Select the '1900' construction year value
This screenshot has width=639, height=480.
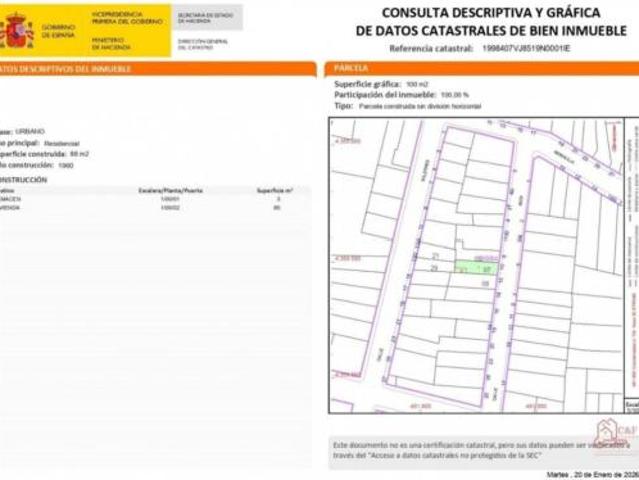[x=66, y=165]
